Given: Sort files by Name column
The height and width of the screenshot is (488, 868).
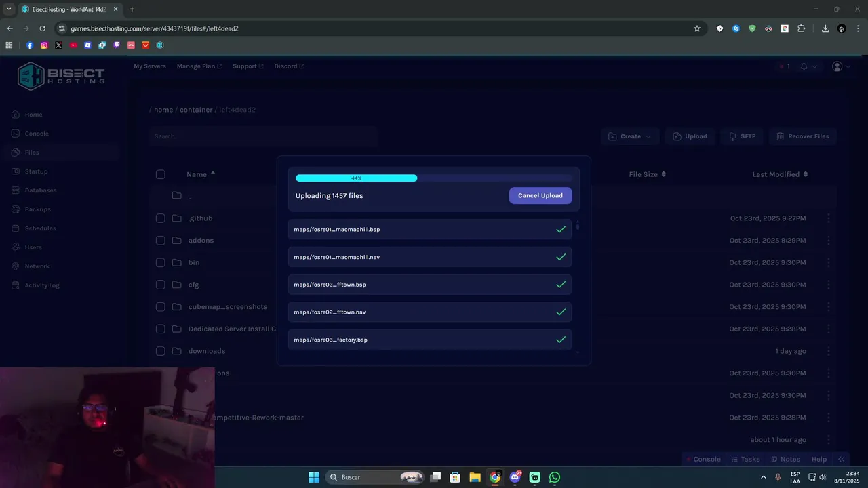Looking at the screenshot, I should pyautogui.click(x=200, y=174).
